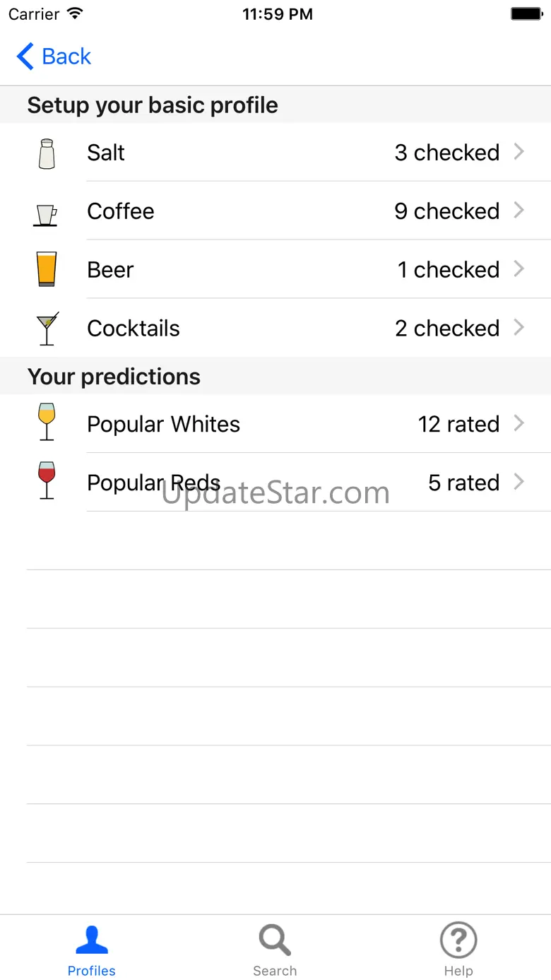Tap the coffee cup icon
The width and height of the screenshot is (551, 980).
coord(46,213)
